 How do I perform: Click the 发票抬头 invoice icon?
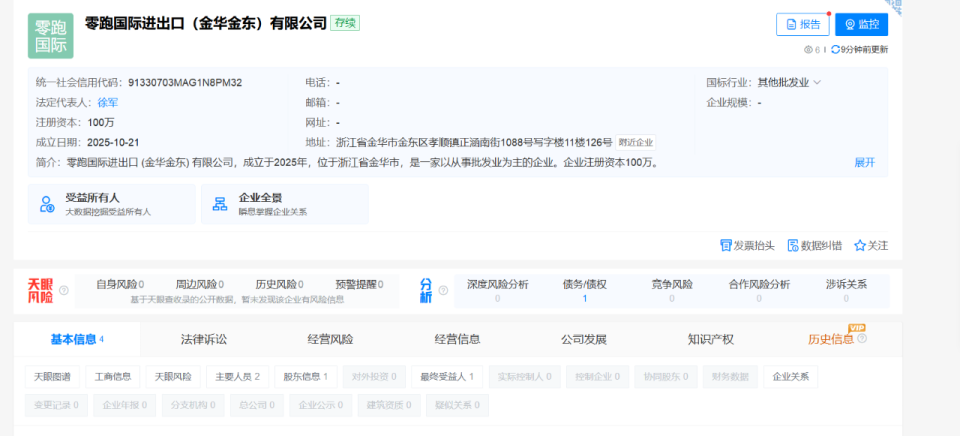click(726, 246)
